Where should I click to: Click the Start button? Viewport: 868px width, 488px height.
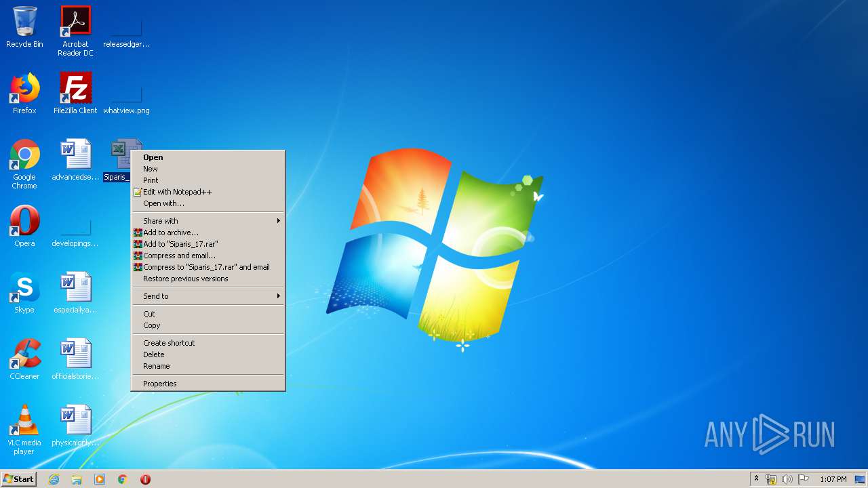tap(19, 479)
